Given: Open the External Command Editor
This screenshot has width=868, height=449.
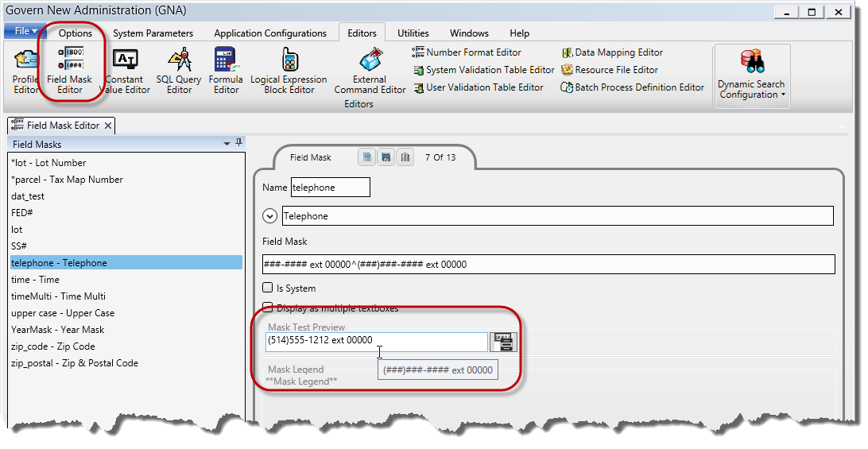Looking at the screenshot, I should [x=370, y=70].
